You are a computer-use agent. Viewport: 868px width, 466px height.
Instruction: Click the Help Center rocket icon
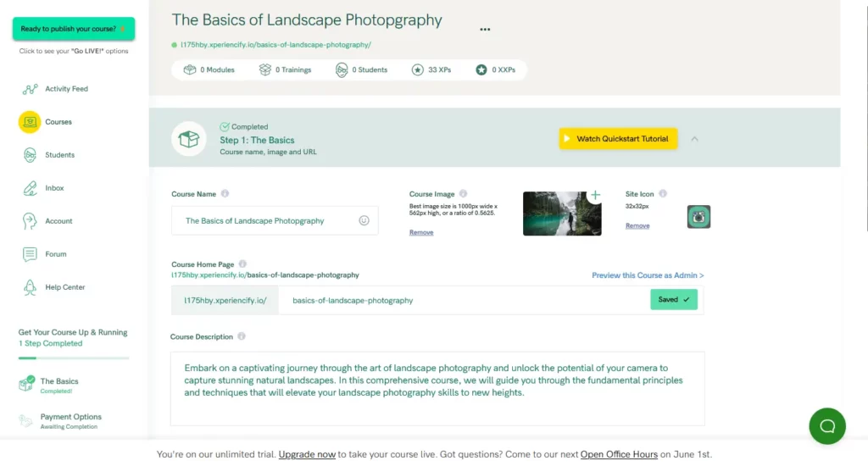(x=30, y=287)
